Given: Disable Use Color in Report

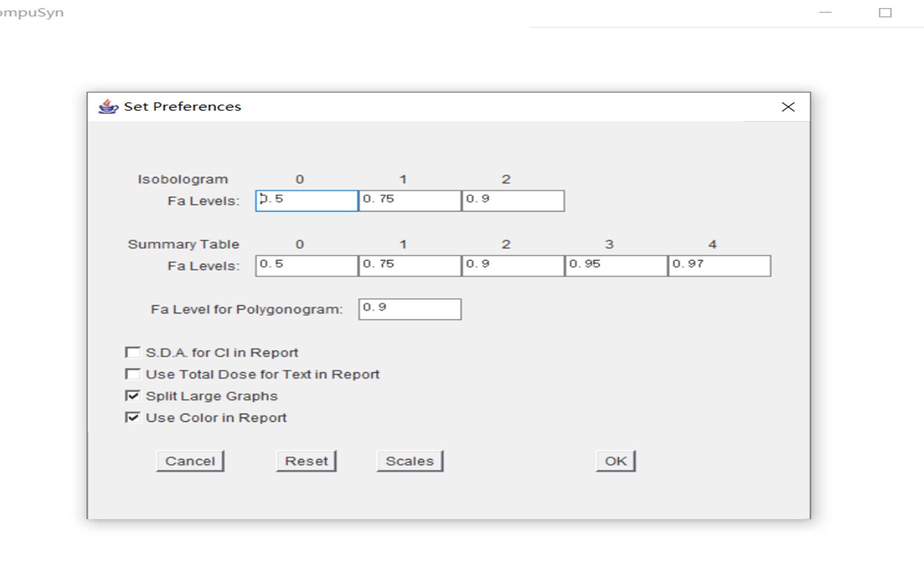Looking at the screenshot, I should point(133,417).
